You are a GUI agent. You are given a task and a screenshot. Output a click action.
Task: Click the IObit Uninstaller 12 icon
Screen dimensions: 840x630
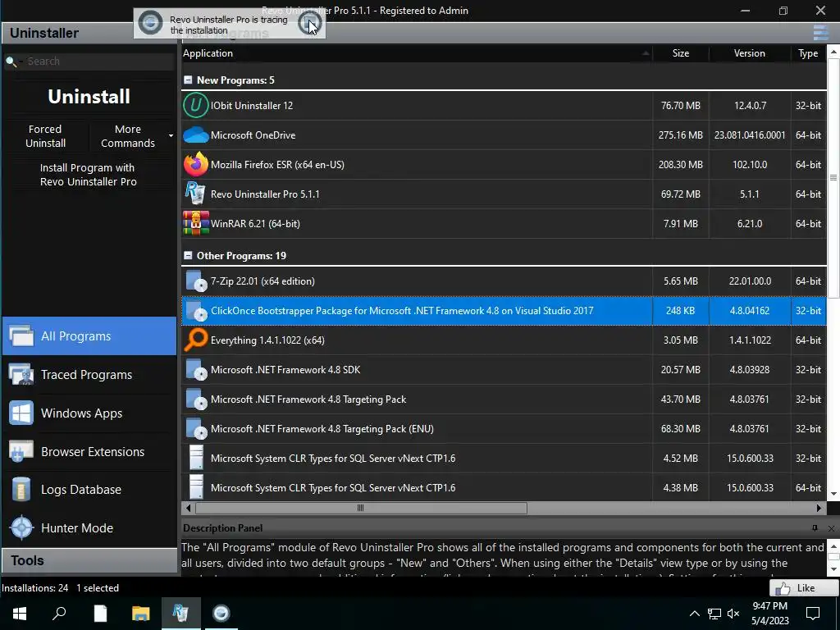click(195, 105)
